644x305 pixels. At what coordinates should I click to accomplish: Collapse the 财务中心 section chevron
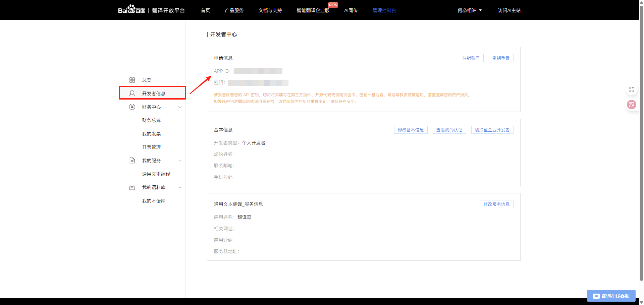point(180,107)
